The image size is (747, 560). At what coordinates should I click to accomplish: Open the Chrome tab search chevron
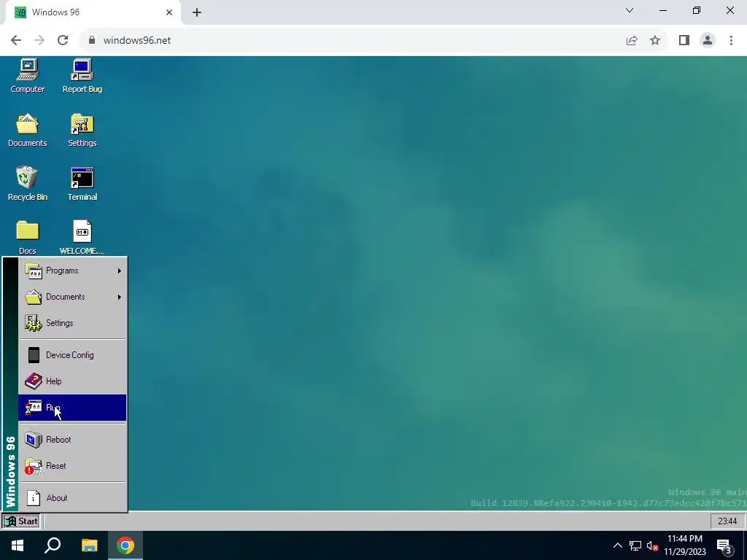[x=630, y=10]
